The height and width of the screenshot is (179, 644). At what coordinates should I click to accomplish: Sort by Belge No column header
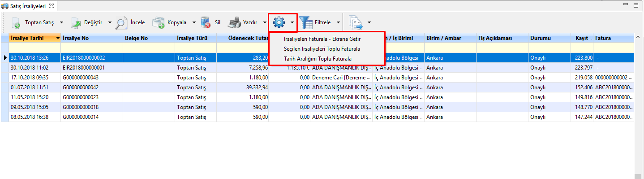[149, 39]
